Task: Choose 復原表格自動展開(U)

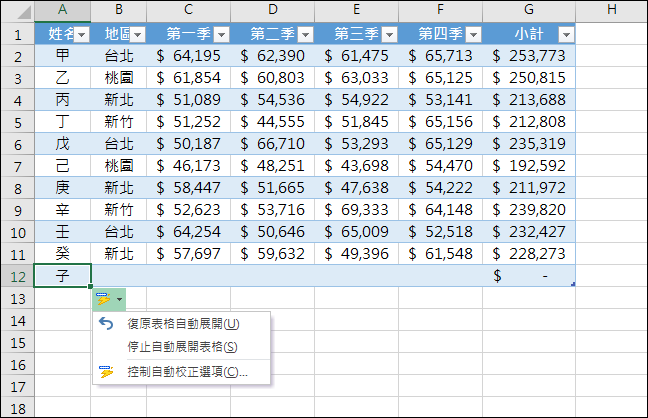Action: click(x=183, y=324)
